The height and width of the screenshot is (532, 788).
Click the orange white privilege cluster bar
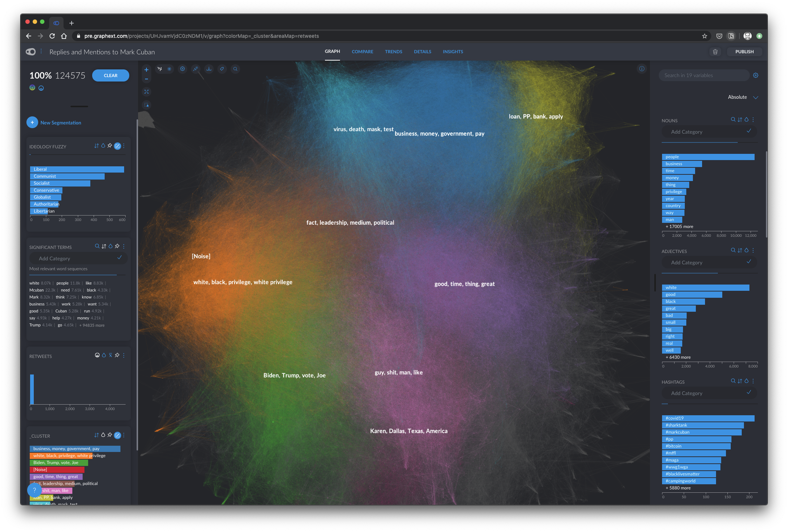click(x=61, y=456)
